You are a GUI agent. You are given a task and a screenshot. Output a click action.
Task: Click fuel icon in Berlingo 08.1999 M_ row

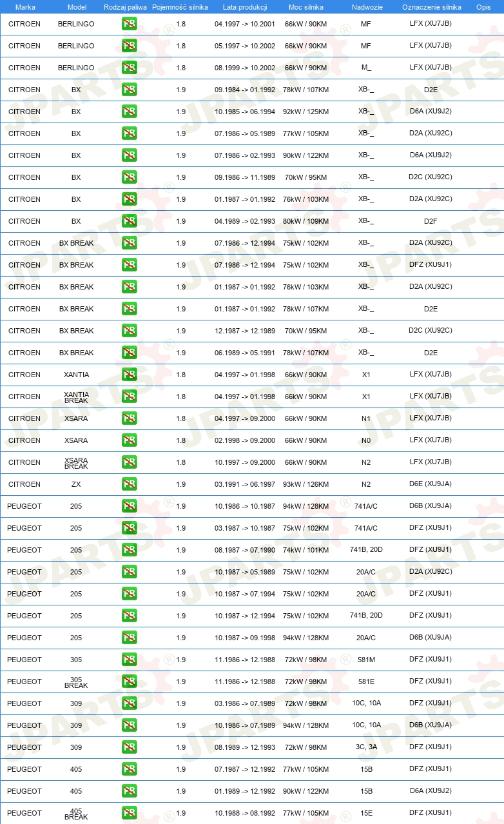[129, 68]
